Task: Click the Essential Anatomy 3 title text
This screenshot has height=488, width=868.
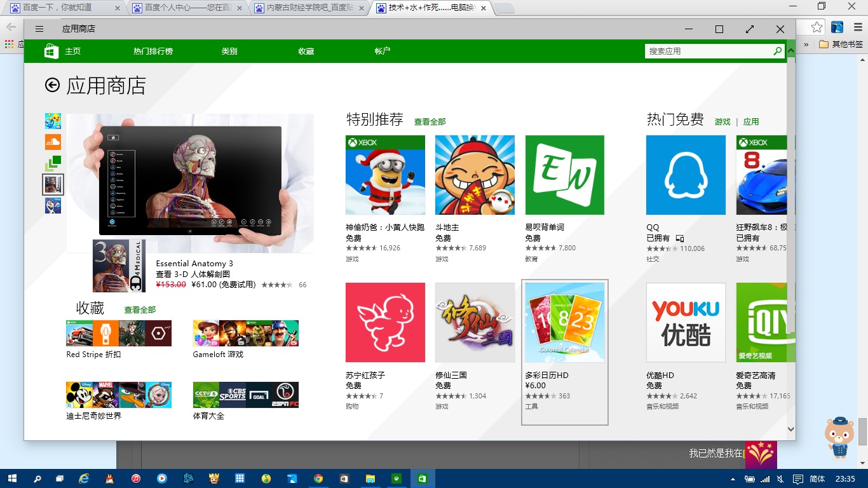Action: 194,264
